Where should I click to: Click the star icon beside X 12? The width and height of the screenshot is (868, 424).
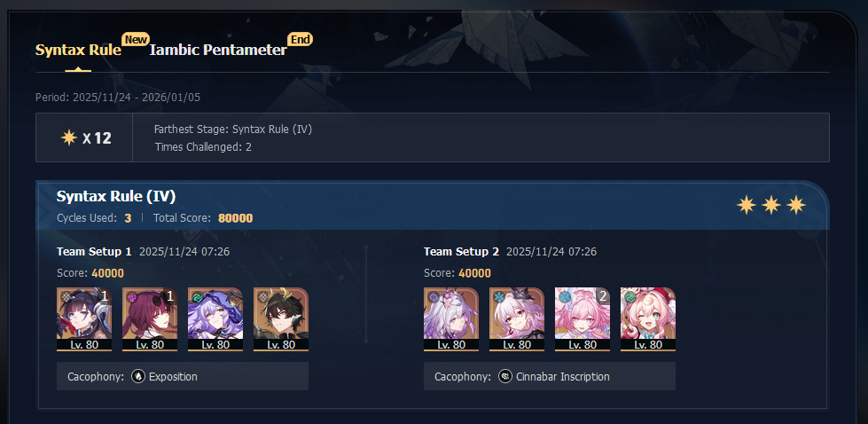point(68,137)
